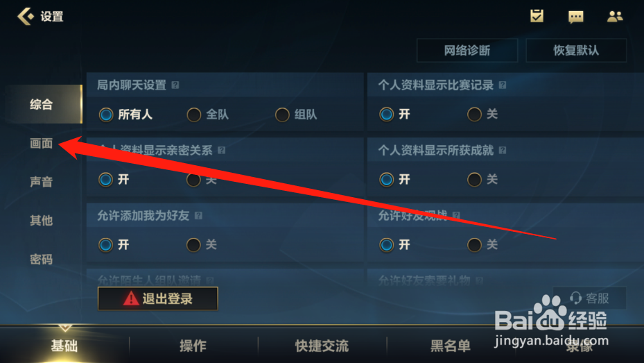Image resolution: width=644 pixels, height=363 pixels.
Task: Click help icon beside 个人资料显示比赛记录
Action: 503,85
